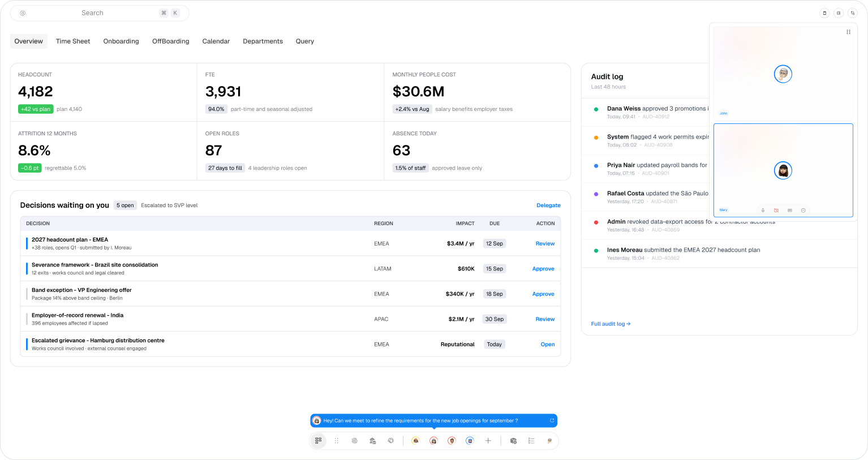Open the OffBoarding tab
Viewport: 868px width, 460px height.
[x=171, y=41]
